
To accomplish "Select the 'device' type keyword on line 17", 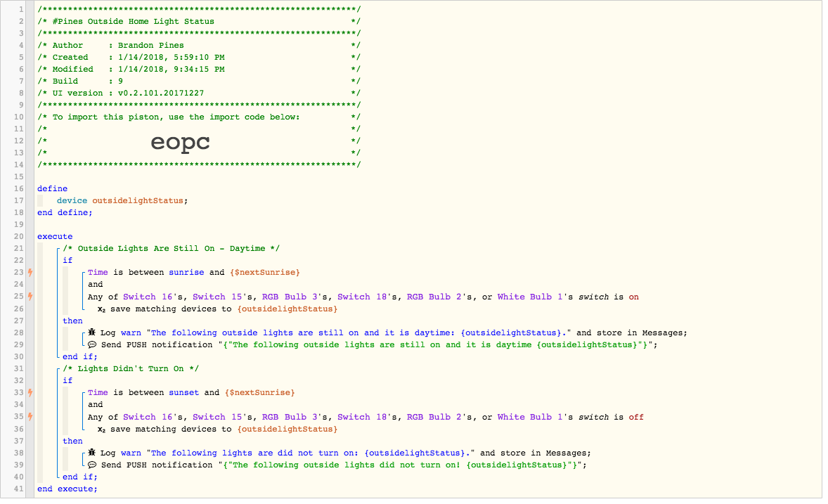I will (72, 201).
